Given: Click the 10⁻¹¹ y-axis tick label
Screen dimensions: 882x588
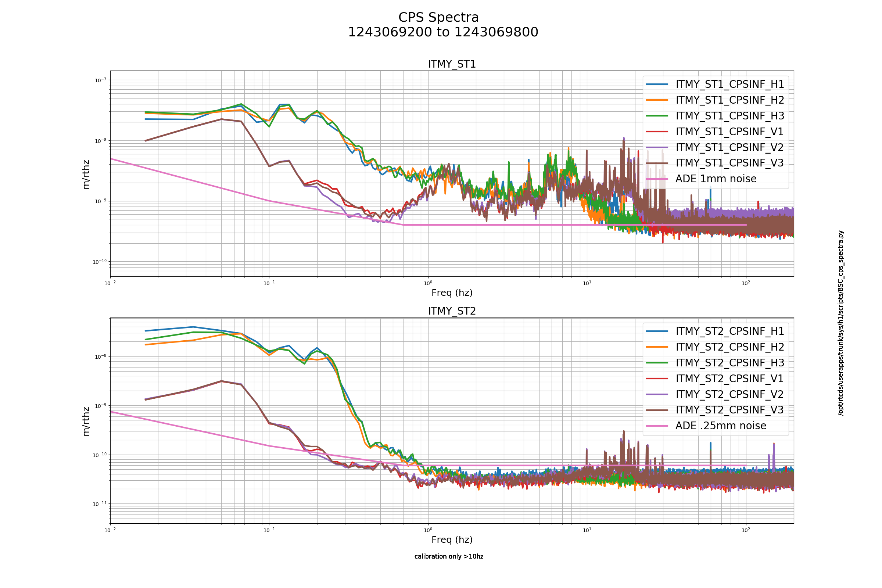Looking at the screenshot, I should coord(99,504).
